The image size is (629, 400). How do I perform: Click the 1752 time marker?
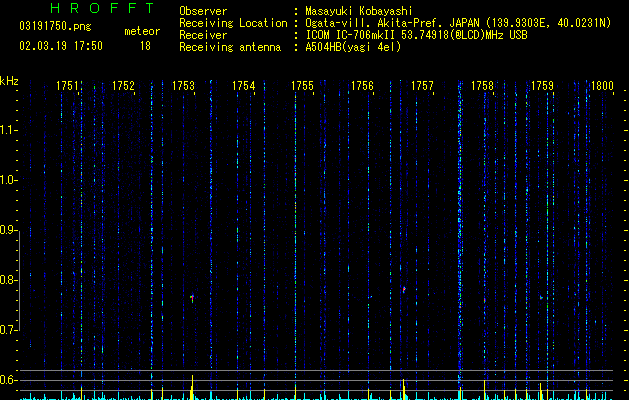(x=123, y=86)
